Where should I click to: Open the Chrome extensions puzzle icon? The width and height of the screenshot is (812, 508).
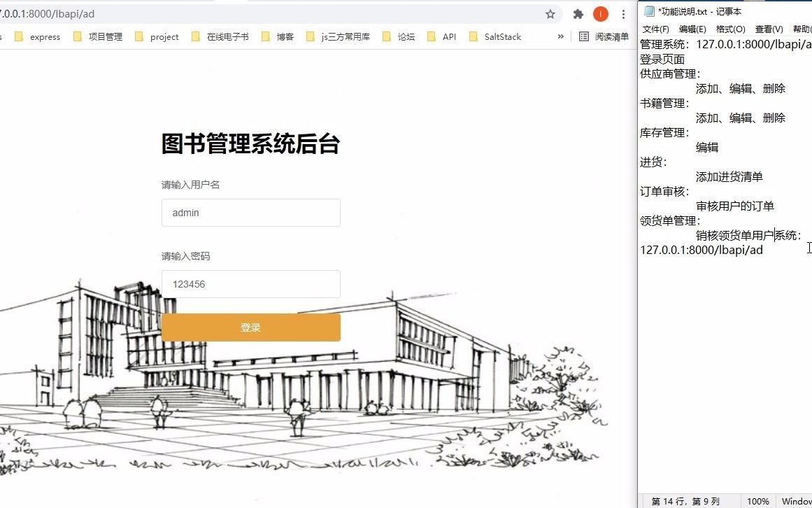[578, 13]
